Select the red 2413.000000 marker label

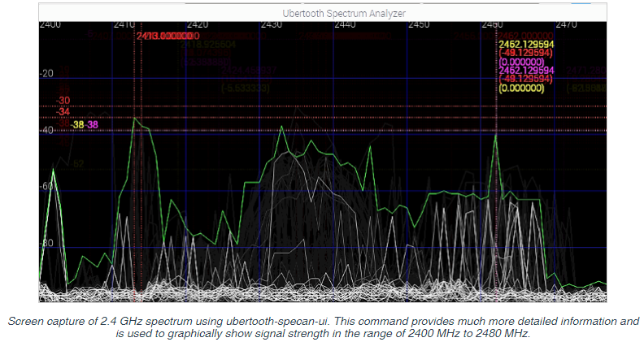pyautogui.click(x=168, y=36)
